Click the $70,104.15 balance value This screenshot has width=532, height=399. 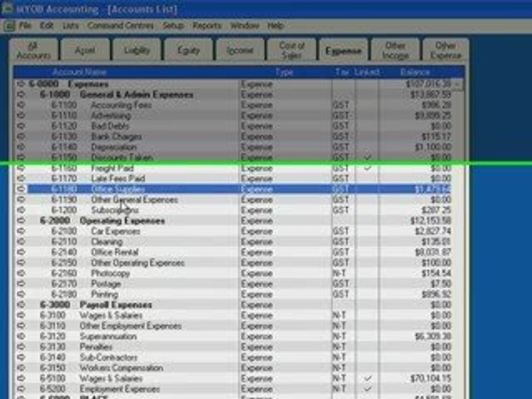tap(431, 378)
